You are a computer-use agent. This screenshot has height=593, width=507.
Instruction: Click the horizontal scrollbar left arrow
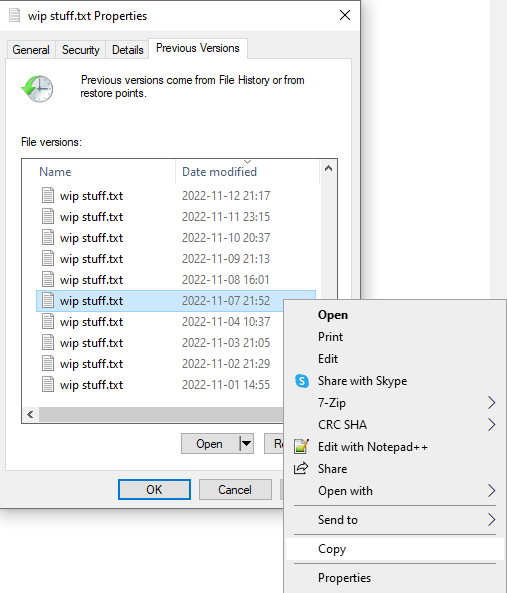coord(30,414)
